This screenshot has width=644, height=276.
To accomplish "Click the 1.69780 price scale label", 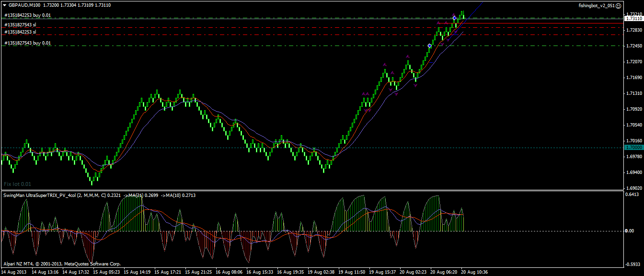I will [634, 156].
